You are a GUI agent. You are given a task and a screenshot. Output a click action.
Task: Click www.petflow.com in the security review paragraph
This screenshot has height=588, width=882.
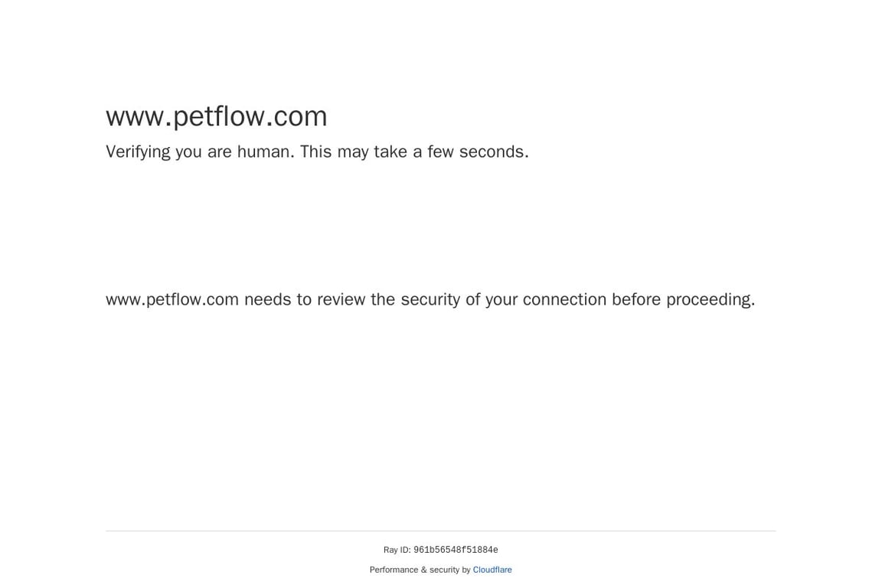tap(172, 299)
